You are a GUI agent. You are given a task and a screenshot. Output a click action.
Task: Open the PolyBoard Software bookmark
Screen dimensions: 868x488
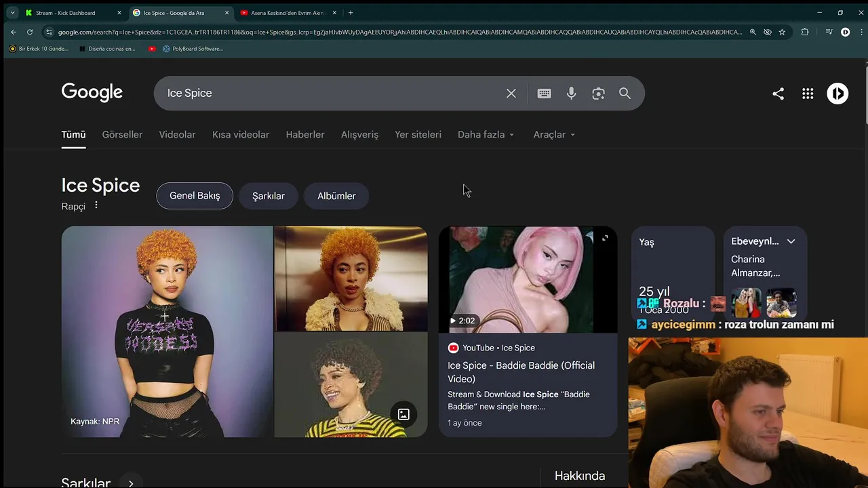tap(193, 49)
